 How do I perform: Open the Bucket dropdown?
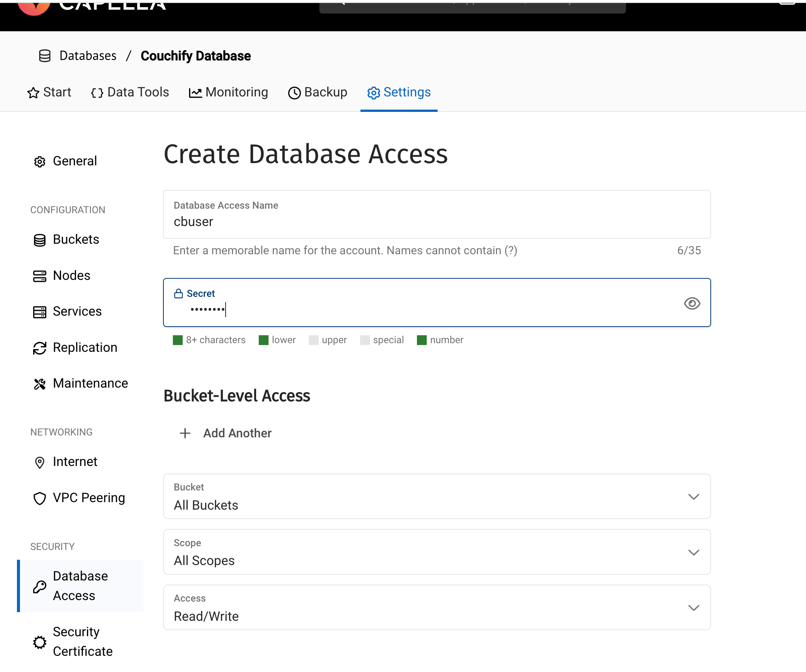point(437,496)
